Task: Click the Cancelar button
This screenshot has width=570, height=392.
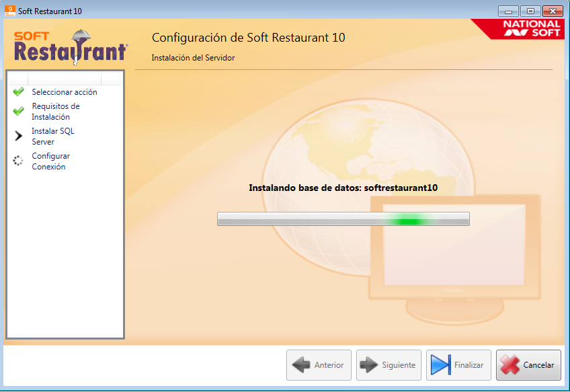Action: pos(528,364)
